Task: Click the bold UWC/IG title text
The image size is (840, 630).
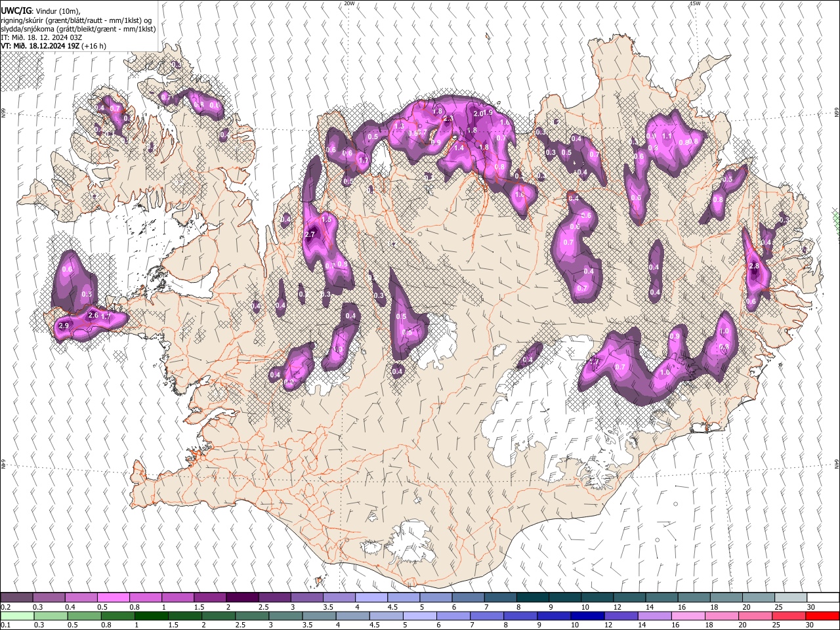Action: (x=16, y=11)
